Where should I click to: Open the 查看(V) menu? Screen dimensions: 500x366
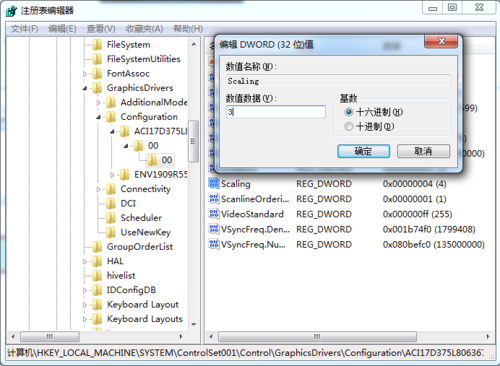pyautogui.click(x=101, y=29)
